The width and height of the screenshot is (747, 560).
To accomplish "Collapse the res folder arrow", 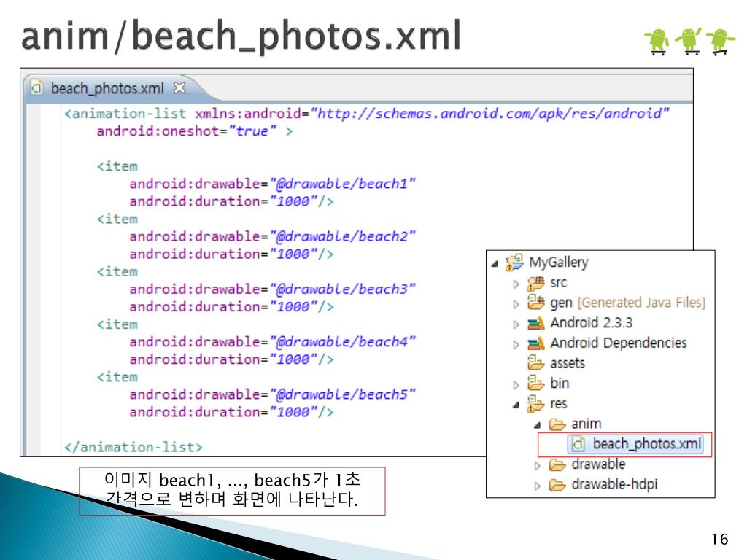I will point(516,405).
